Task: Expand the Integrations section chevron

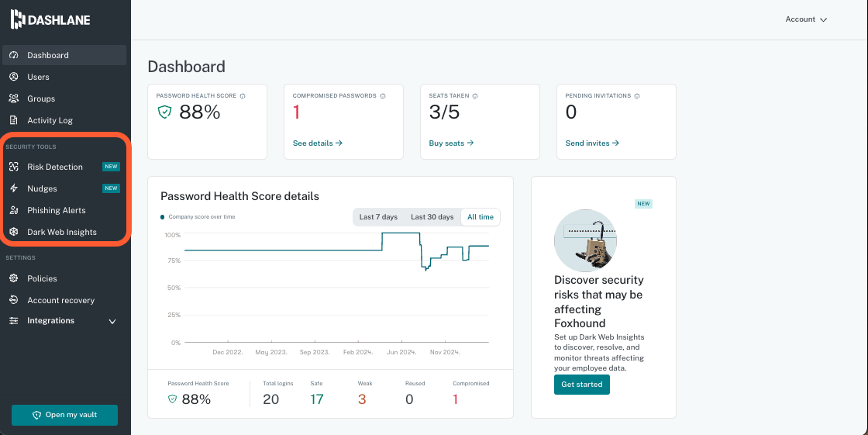Action: [112, 321]
